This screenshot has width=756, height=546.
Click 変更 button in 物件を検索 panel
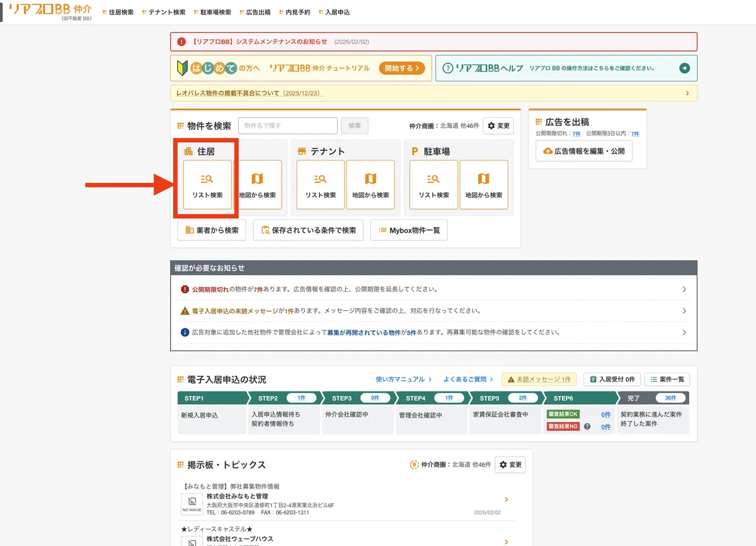(498, 125)
